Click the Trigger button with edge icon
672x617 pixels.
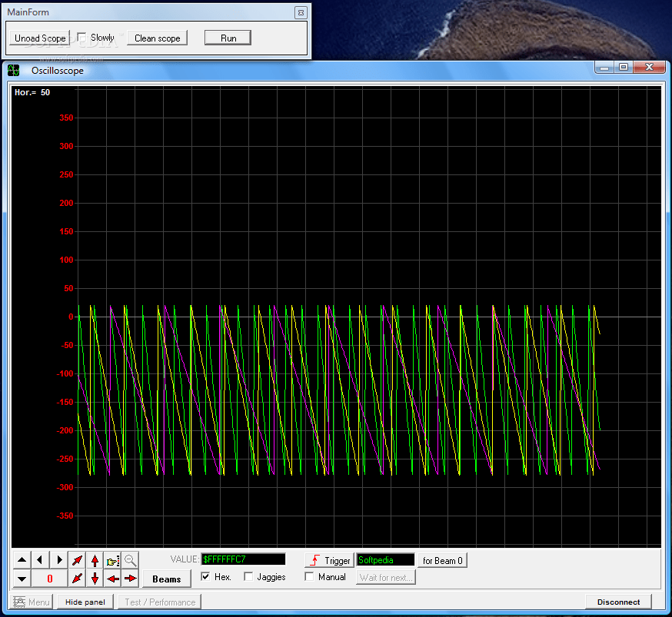click(329, 560)
